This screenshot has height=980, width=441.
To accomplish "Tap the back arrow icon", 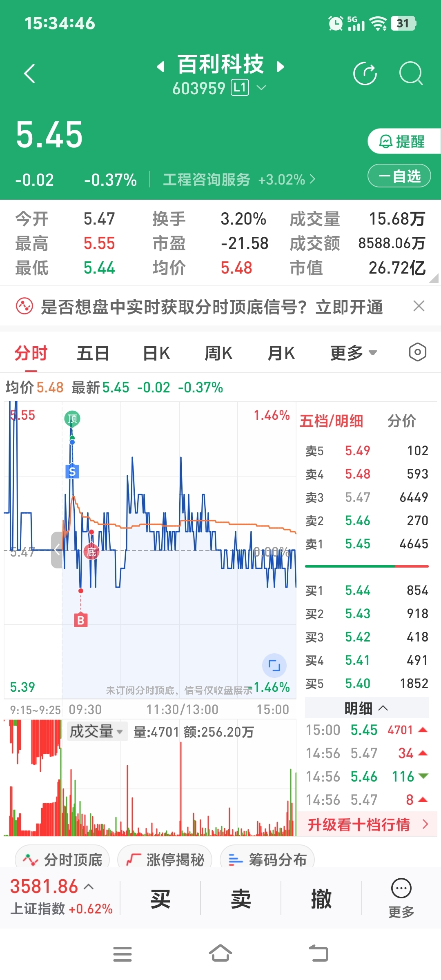I will click(29, 73).
